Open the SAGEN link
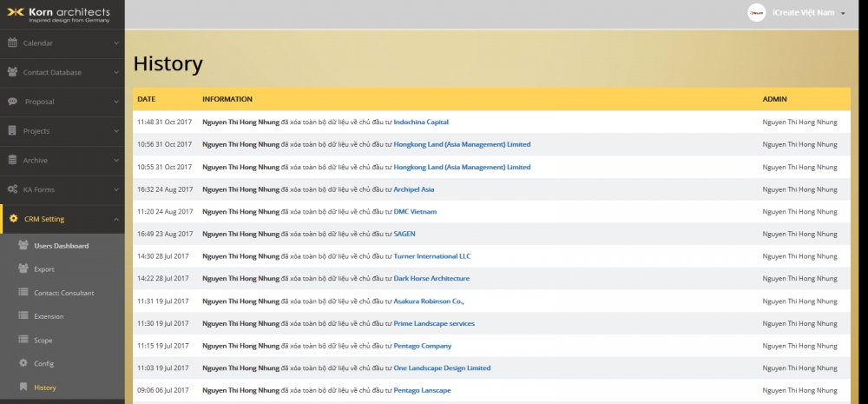 click(x=404, y=234)
